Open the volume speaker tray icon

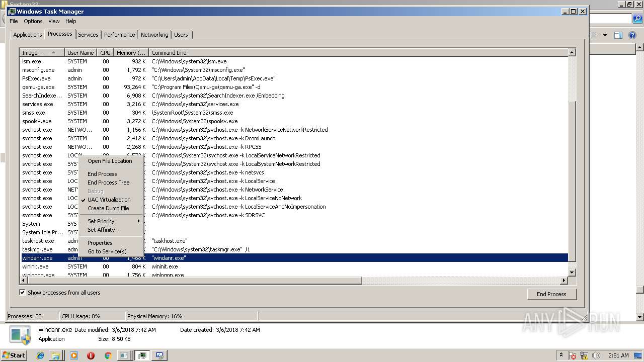(597, 355)
